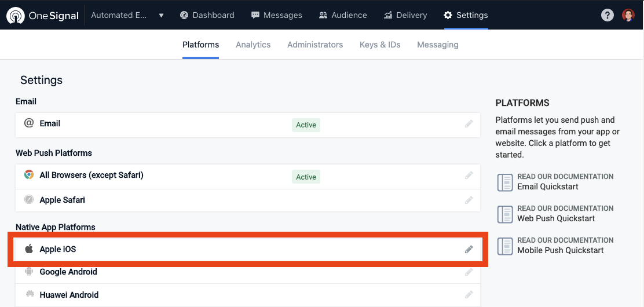Select the Email platform row label
This screenshot has width=644, height=307.
coord(50,123)
